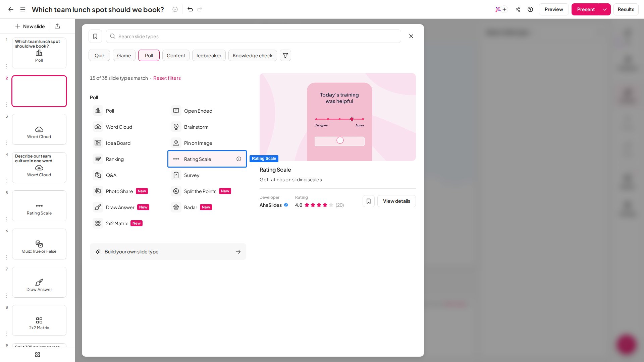Bookmark the Rating Scale slide type
The height and width of the screenshot is (362, 644).
(x=369, y=201)
